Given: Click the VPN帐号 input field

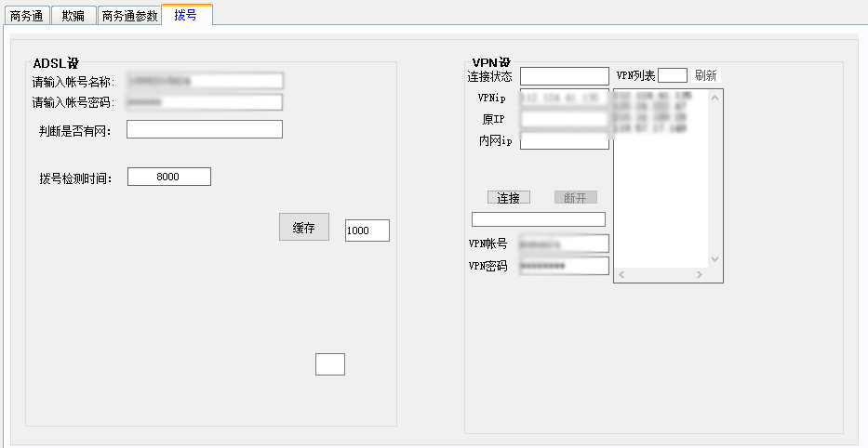Looking at the screenshot, I should (564, 244).
